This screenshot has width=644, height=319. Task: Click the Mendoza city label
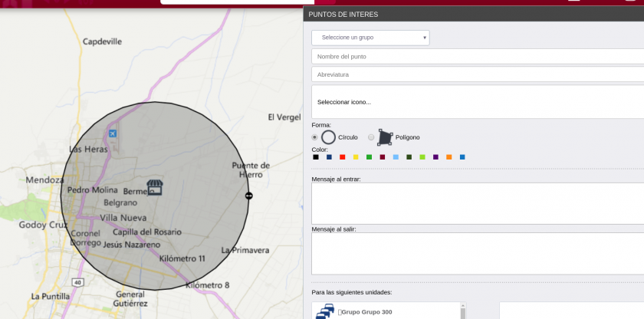tap(44, 180)
